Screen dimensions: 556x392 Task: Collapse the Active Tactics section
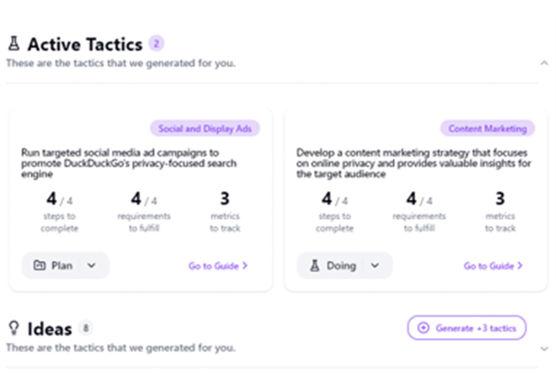click(544, 63)
